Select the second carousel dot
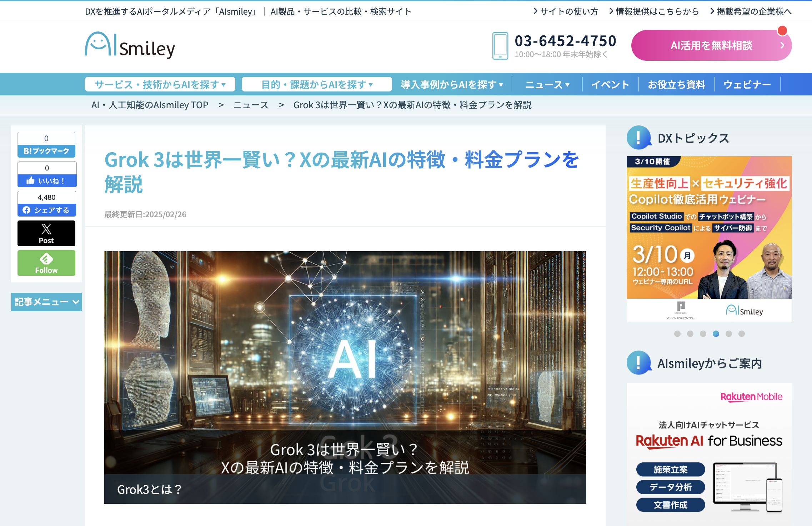This screenshot has width=812, height=526. pos(690,334)
